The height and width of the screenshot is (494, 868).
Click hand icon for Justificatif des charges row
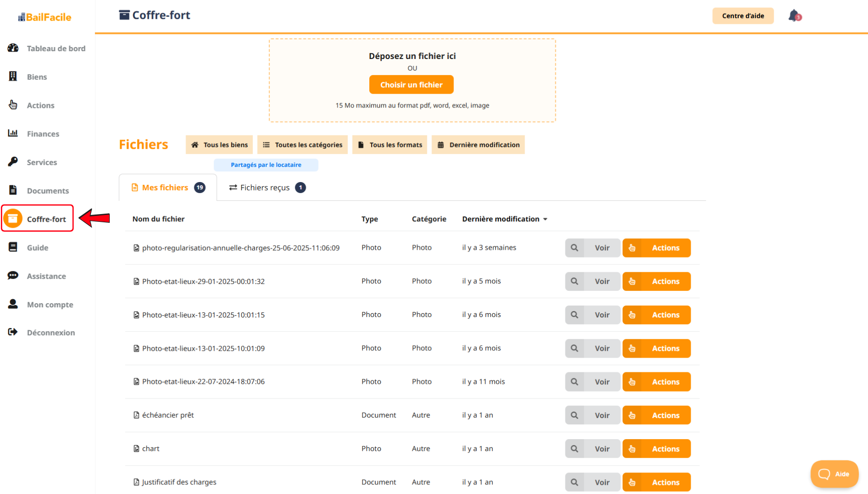[632, 482]
